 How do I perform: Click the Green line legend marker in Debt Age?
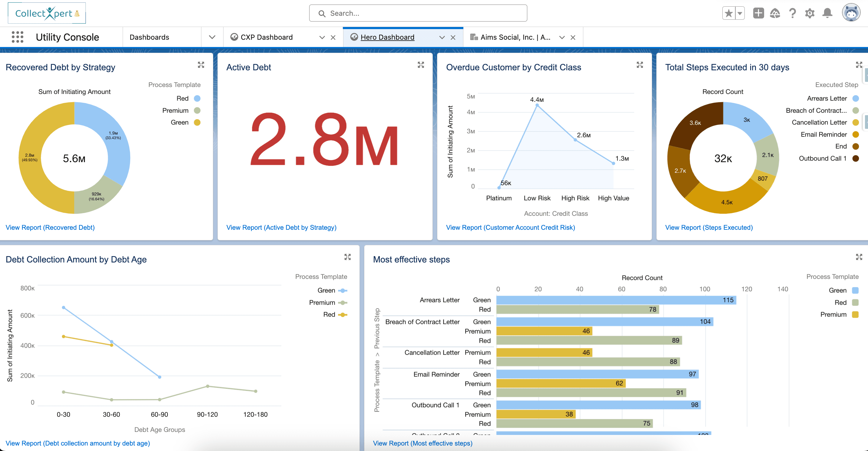pyautogui.click(x=343, y=290)
